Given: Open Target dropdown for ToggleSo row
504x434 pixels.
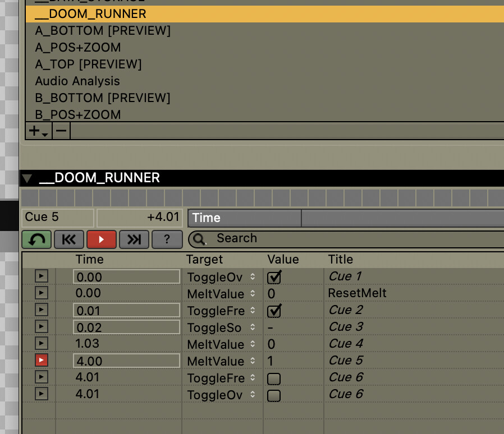Looking at the screenshot, I should coord(253,327).
